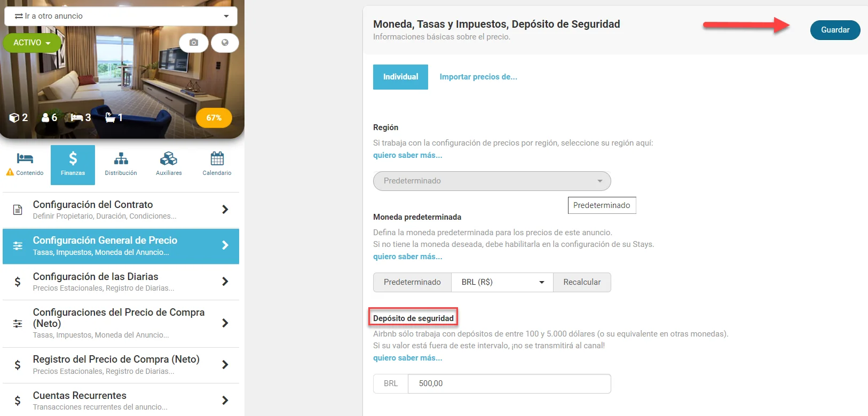Click the security deposit amount field
Screen dimensions: 868x416
pyautogui.click(x=509, y=383)
